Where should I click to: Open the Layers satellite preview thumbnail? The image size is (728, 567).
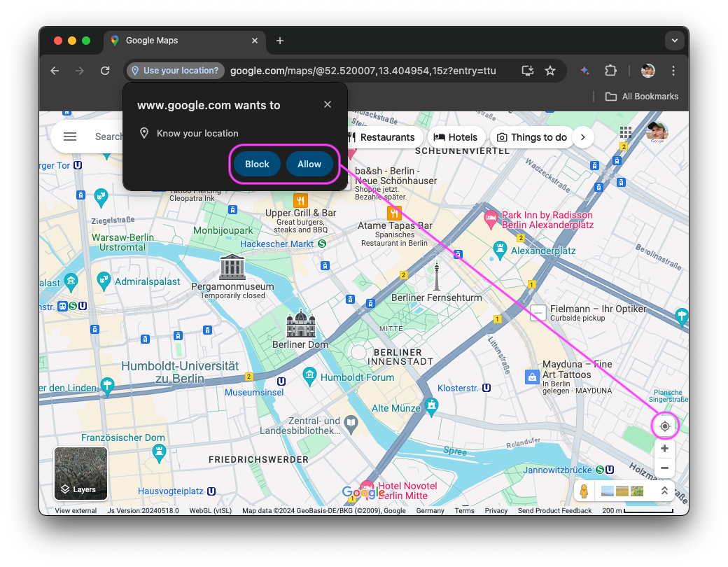point(80,474)
